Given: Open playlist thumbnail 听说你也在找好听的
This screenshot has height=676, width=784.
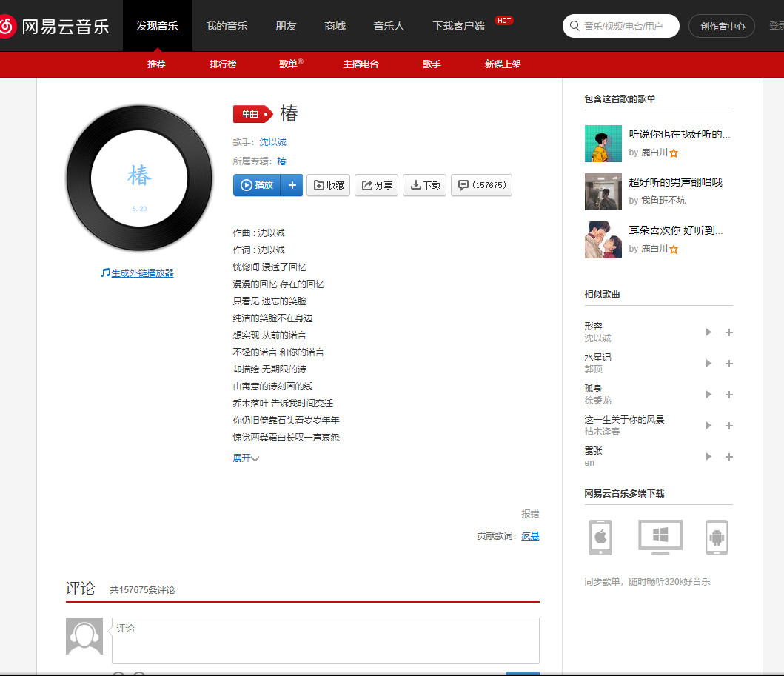Looking at the screenshot, I should click(x=603, y=144).
